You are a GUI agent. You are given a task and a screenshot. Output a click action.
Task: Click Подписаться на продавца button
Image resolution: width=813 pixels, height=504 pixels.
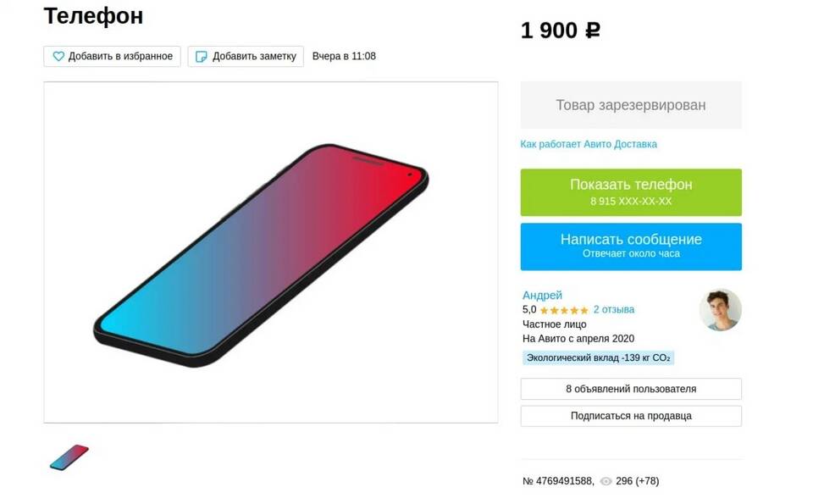click(x=631, y=416)
